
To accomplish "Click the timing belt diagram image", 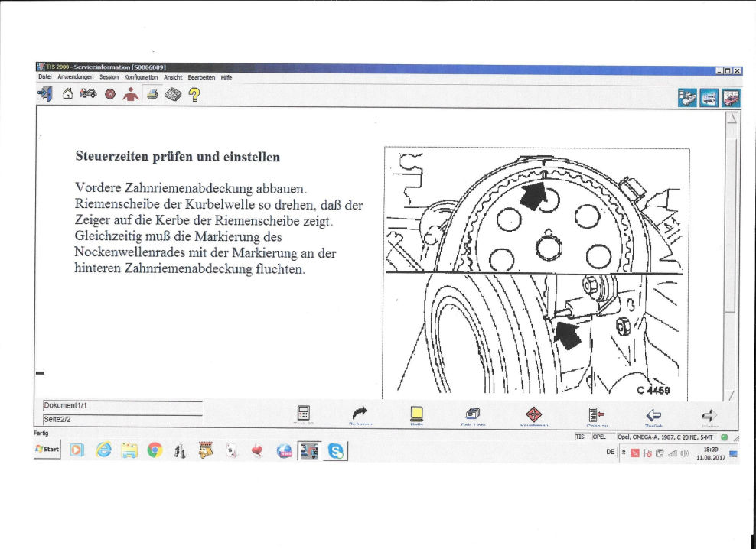I will tap(536, 271).
